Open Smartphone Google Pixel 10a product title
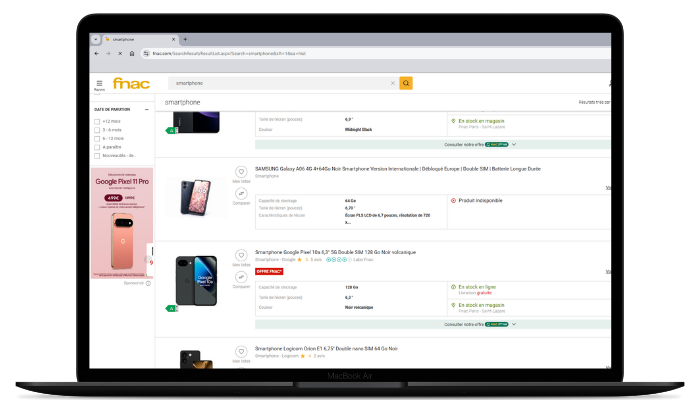 click(335, 252)
